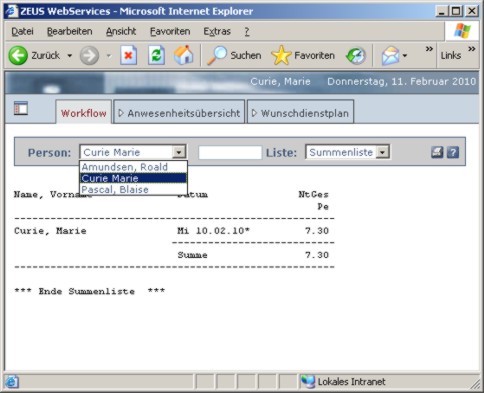Open help with the question mark icon
The height and width of the screenshot is (393, 484).
click(453, 153)
